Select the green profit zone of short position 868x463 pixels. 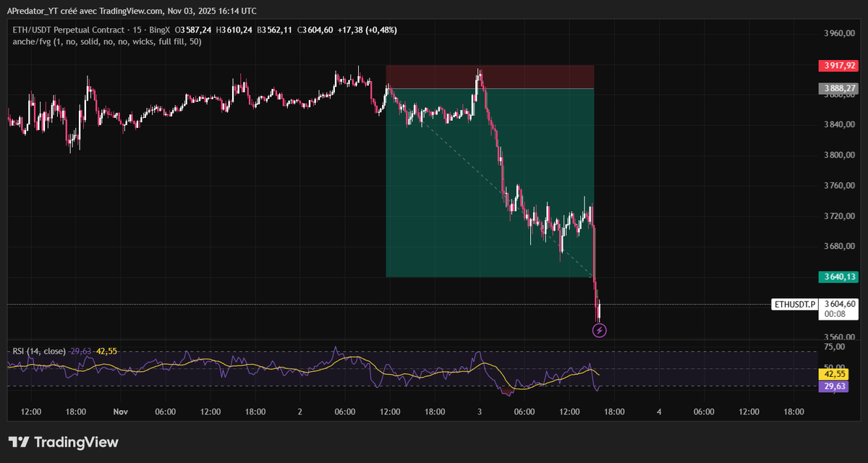point(490,182)
